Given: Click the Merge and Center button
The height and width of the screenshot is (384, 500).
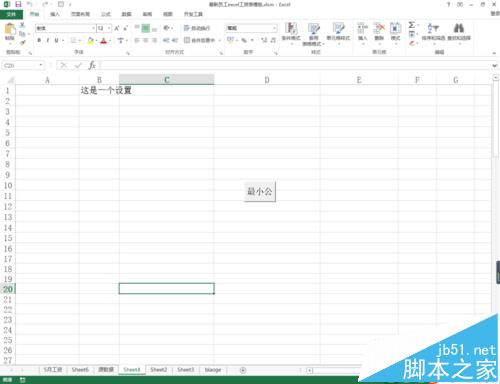Looking at the screenshot, I should coord(200,40).
